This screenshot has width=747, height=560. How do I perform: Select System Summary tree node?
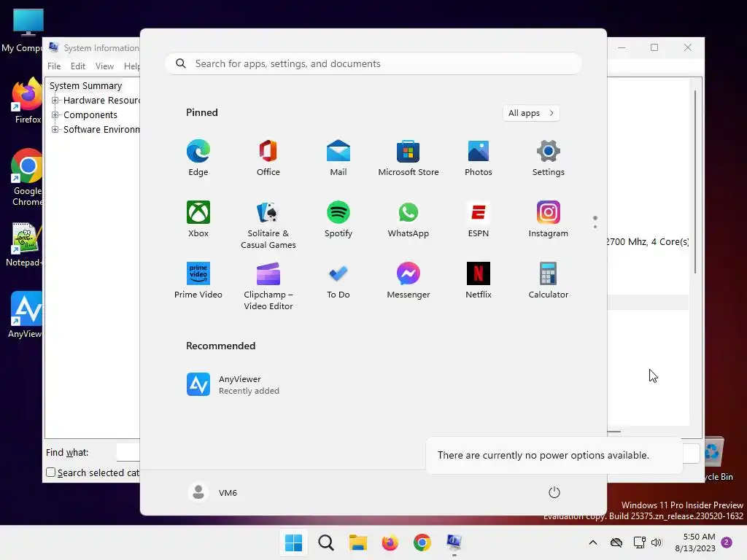86,86
